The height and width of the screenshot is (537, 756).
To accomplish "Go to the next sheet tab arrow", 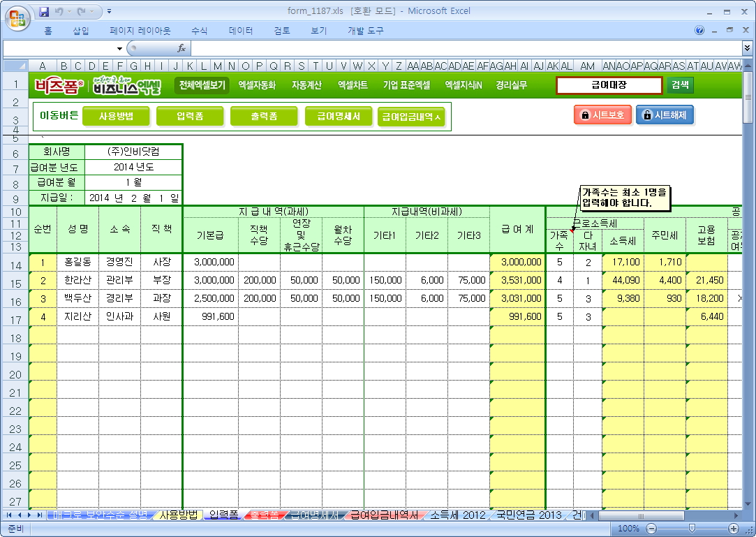I will point(29,515).
